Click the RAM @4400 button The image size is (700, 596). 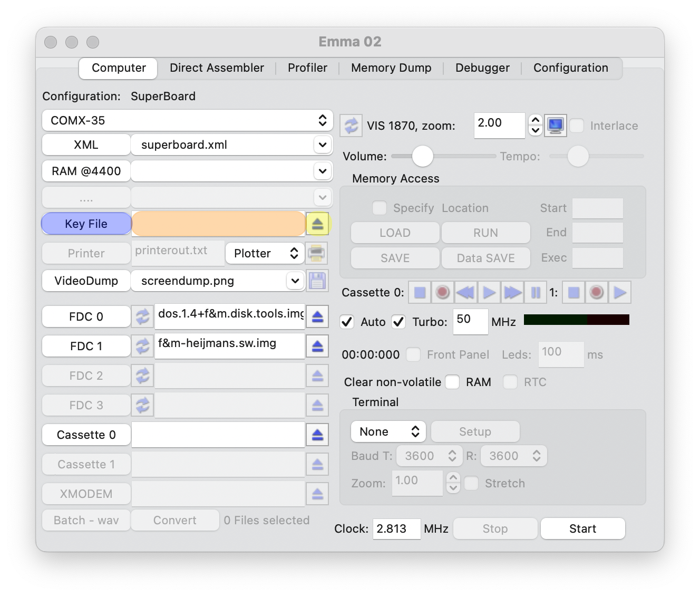(86, 171)
